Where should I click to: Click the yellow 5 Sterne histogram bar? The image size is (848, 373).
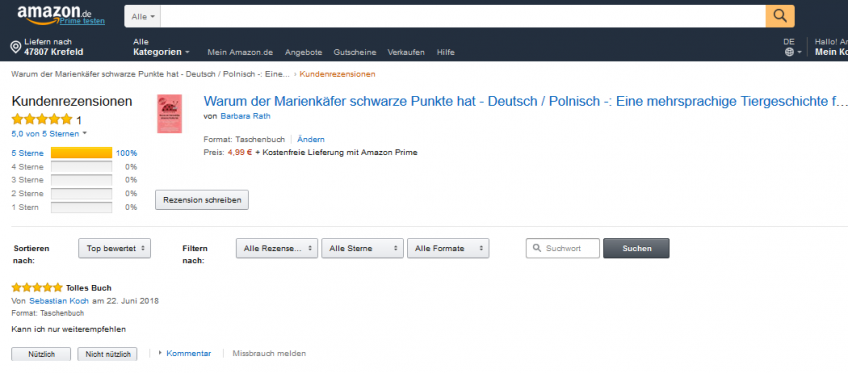82,153
